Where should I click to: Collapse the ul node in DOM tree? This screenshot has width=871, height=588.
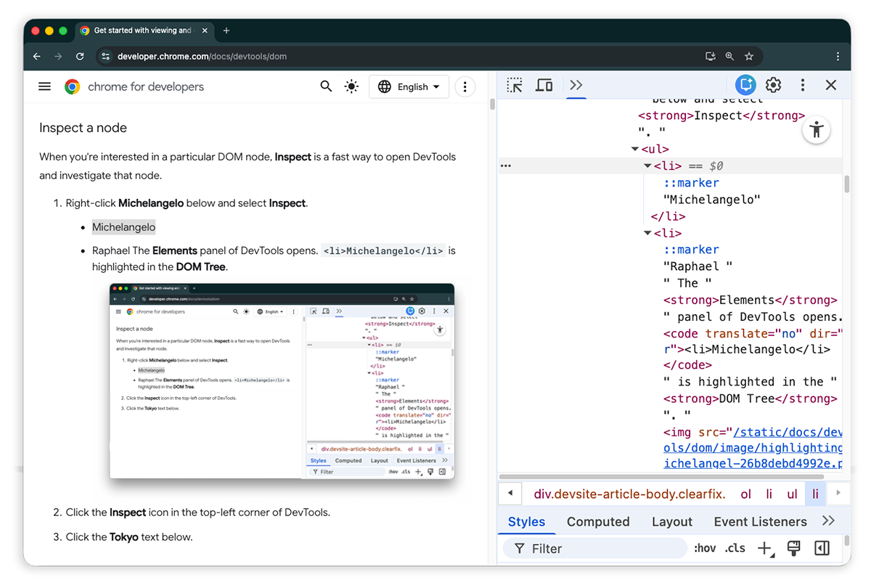(635, 150)
